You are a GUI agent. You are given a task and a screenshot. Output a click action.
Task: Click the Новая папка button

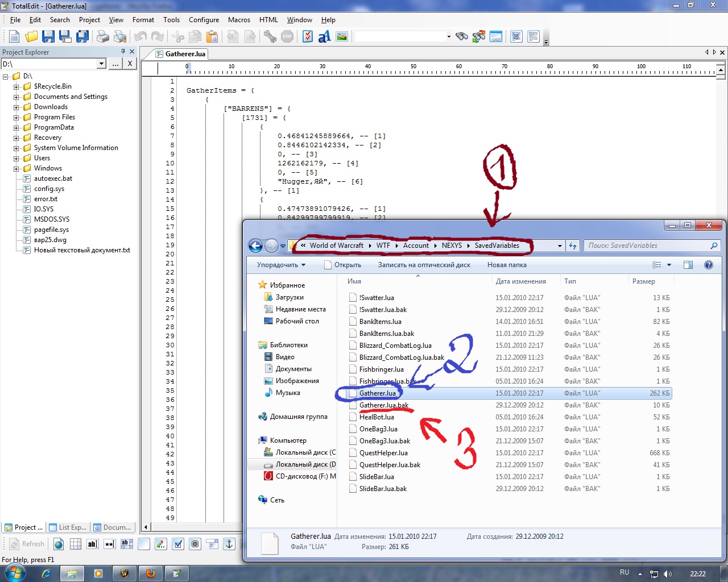pyautogui.click(x=506, y=265)
